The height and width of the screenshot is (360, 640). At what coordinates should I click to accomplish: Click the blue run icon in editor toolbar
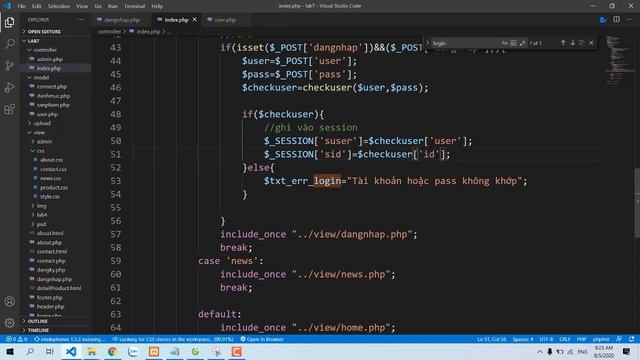pyautogui.click(x=603, y=20)
